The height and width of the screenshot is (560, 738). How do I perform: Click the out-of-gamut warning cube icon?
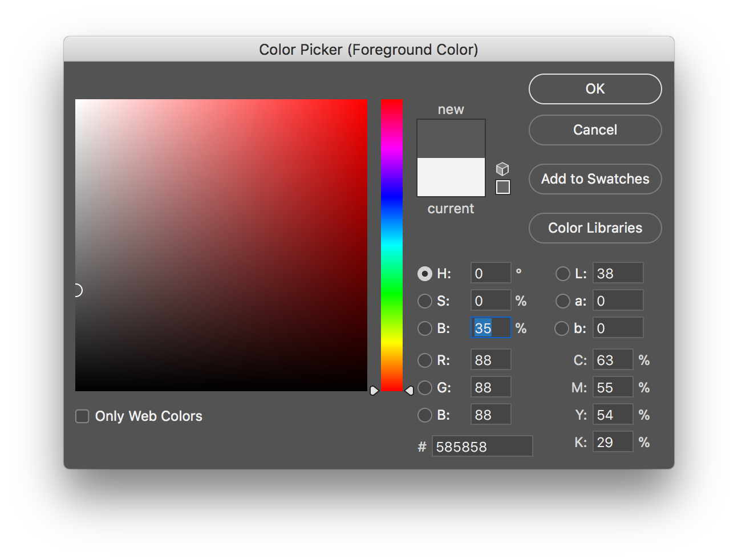(502, 169)
